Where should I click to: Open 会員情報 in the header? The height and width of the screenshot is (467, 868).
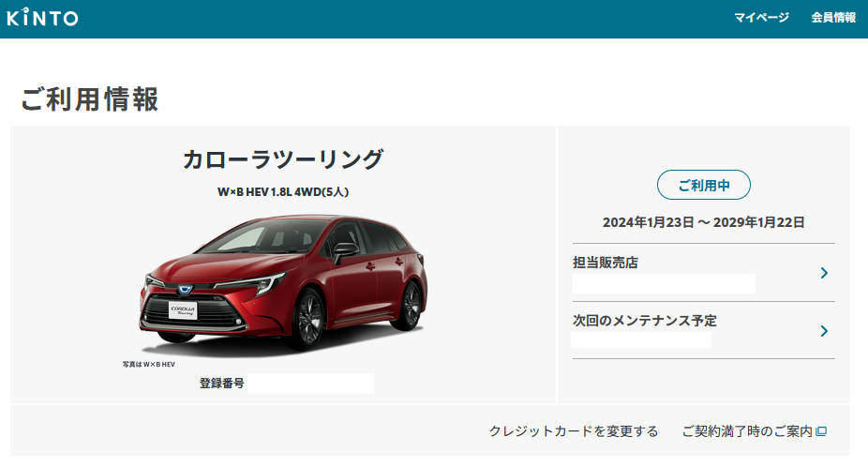tap(833, 18)
